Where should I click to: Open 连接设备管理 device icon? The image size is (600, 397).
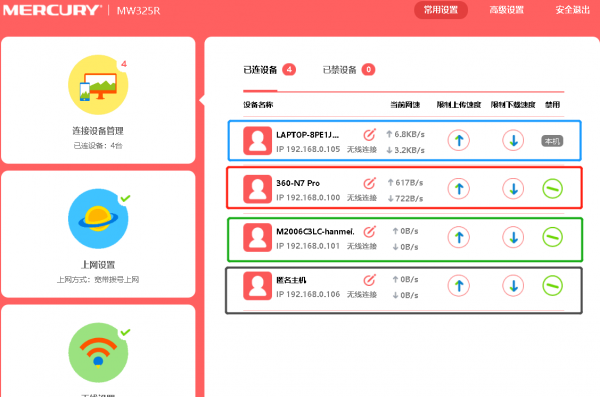[x=98, y=85]
